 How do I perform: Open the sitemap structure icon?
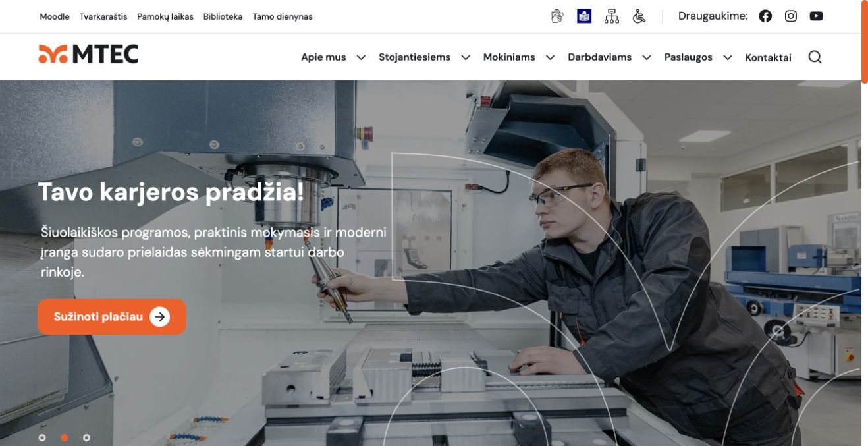click(x=612, y=16)
